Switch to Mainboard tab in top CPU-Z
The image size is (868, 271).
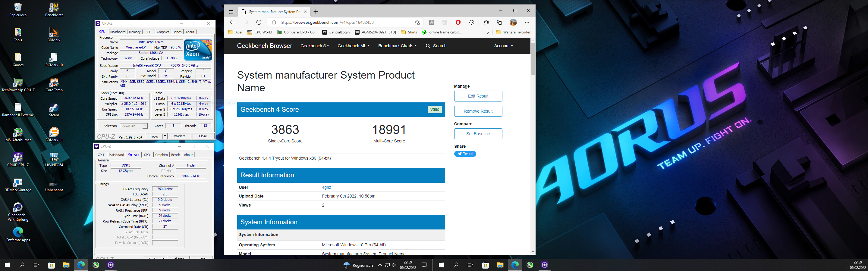tap(118, 32)
